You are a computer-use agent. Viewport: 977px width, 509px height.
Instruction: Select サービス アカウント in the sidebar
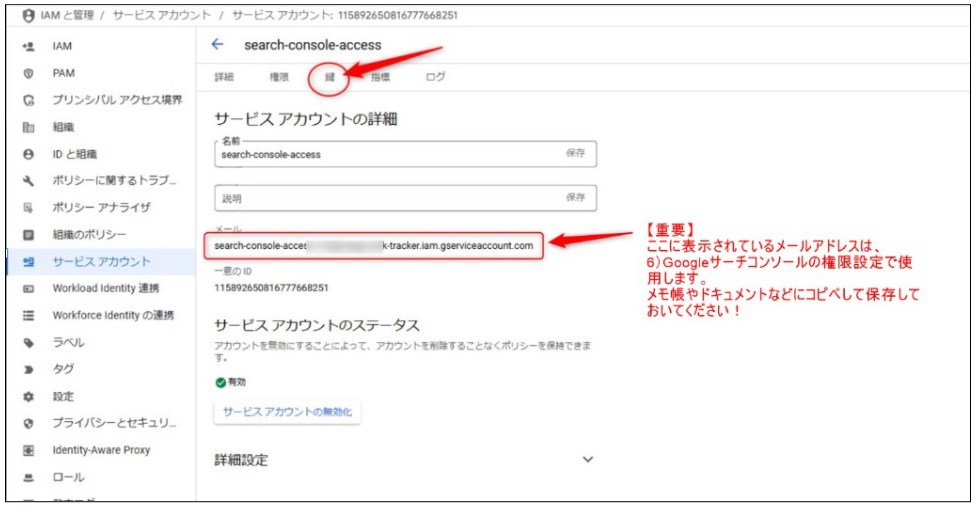101,262
